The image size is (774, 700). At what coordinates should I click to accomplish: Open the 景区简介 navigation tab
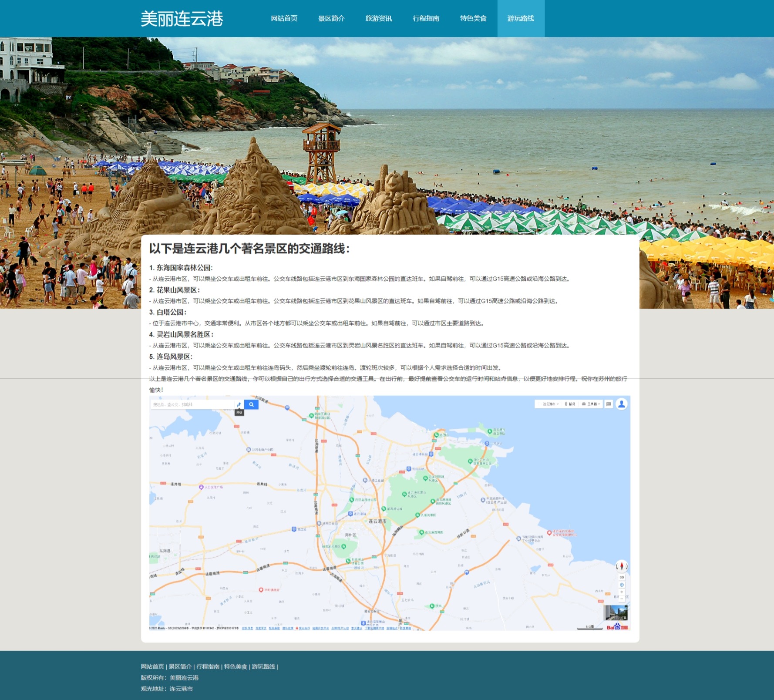pyautogui.click(x=331, y=18)
